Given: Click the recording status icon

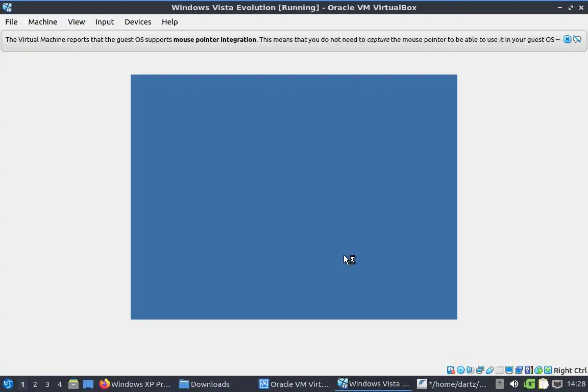Looking at the screenshot, I should coord(519,370).
